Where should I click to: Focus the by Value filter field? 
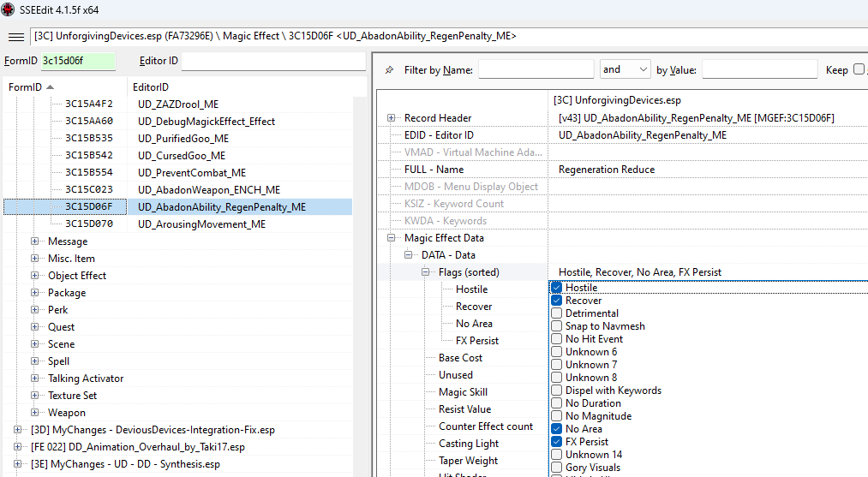(759, 69)
